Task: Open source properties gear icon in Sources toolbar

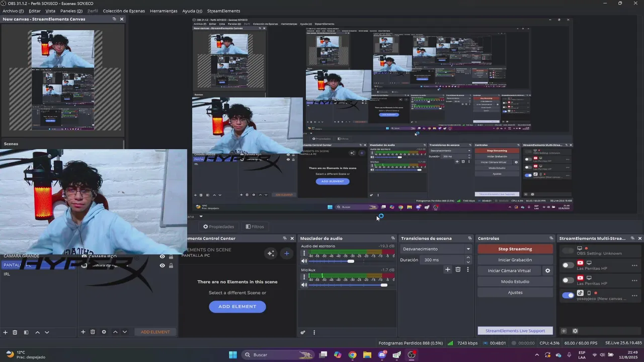Action: (x=104, y=332)
